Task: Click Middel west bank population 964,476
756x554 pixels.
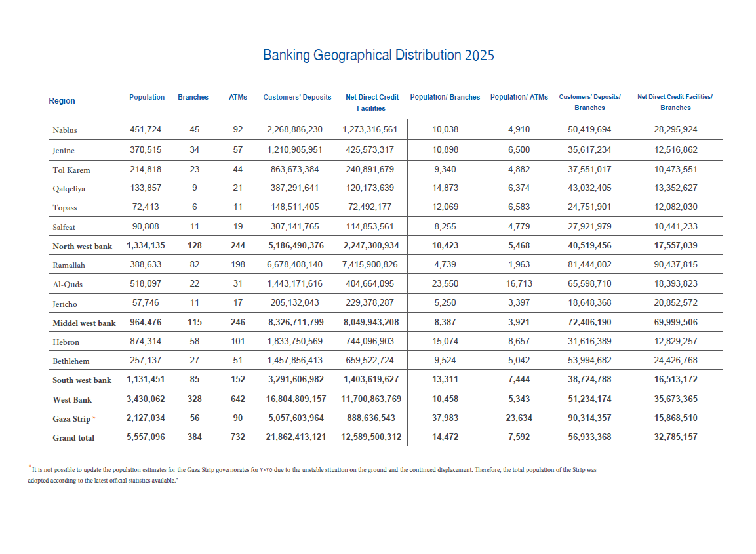Action: 146,322
